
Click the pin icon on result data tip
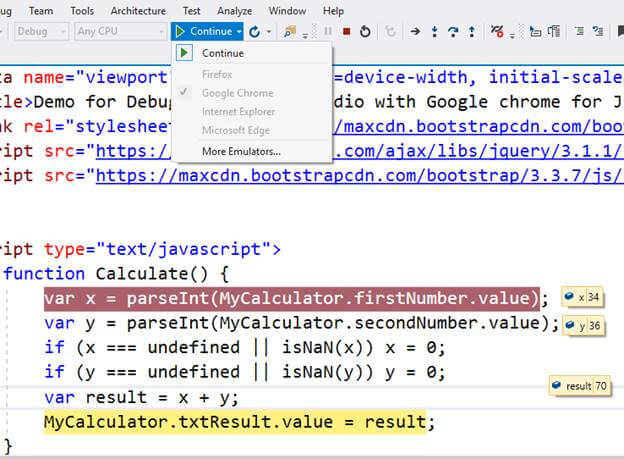[x=556, y=385]
